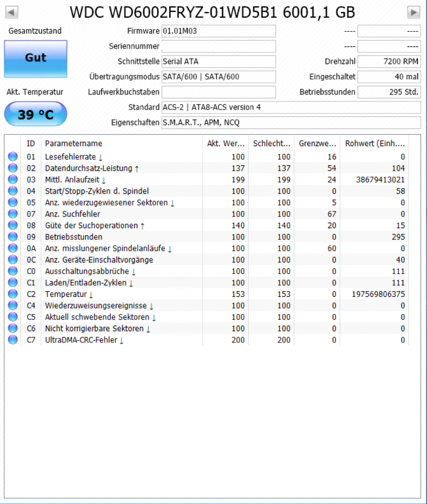Viewport: 427px width, 504px height.
Task: Select the UltraDMA-CRC-Fehler parameter name
Action: (84, 340)
